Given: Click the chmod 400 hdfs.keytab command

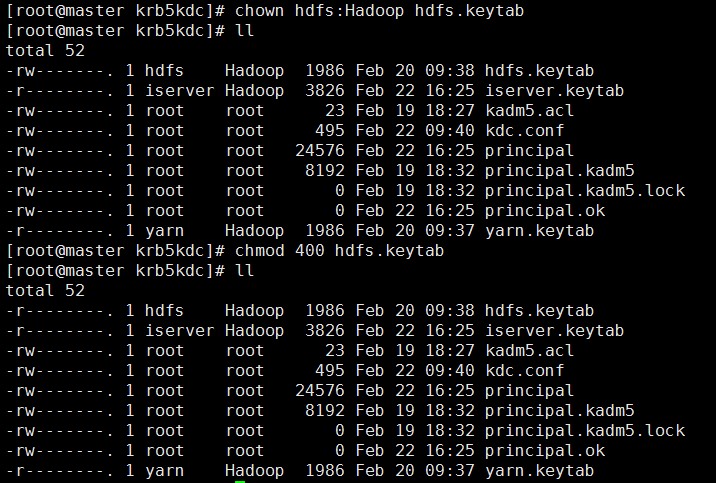Looking at the screenshot, I should click(339, 251).
